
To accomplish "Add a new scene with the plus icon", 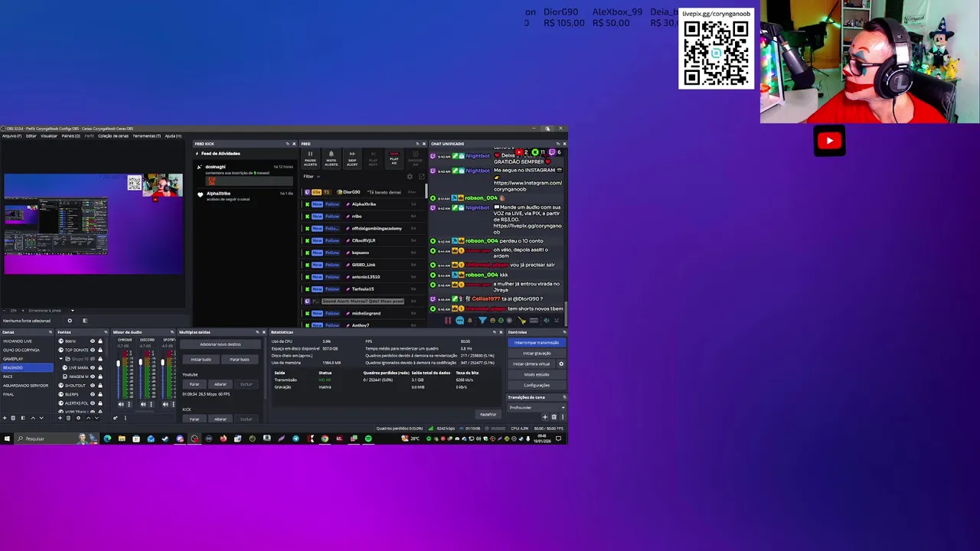I will (x=5, y=418).
